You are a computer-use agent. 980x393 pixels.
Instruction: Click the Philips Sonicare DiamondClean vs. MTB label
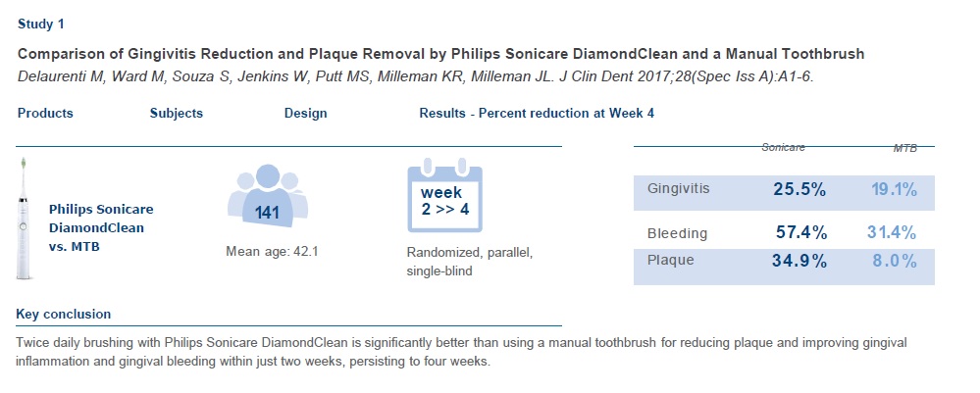click(x=101, y=227)
